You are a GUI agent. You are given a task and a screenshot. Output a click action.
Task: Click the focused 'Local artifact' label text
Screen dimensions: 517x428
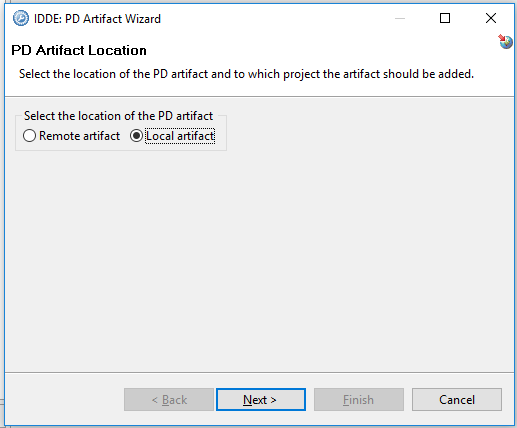tap(180, 136)
